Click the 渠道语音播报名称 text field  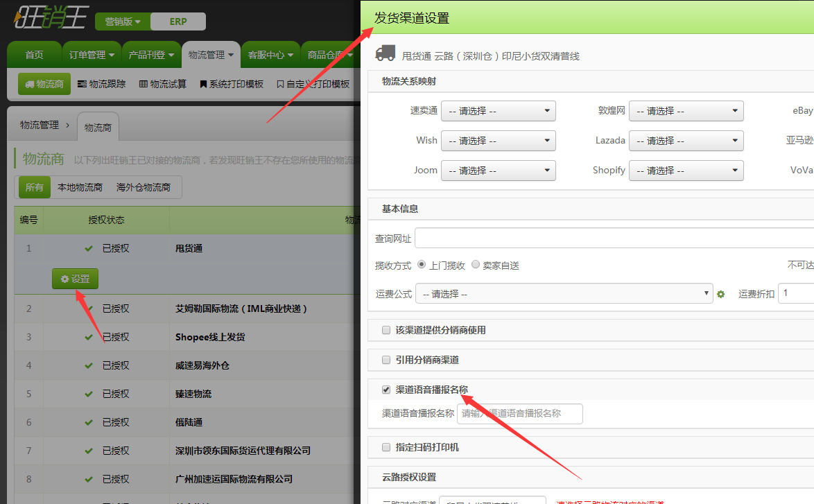[x=519, y=414]
